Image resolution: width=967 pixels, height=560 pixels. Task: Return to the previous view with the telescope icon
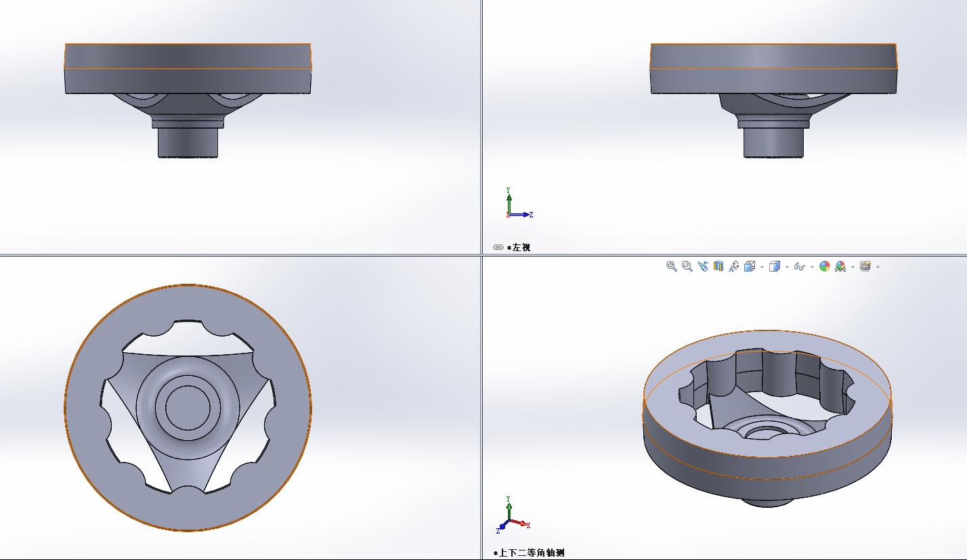(x=703, y=267)
